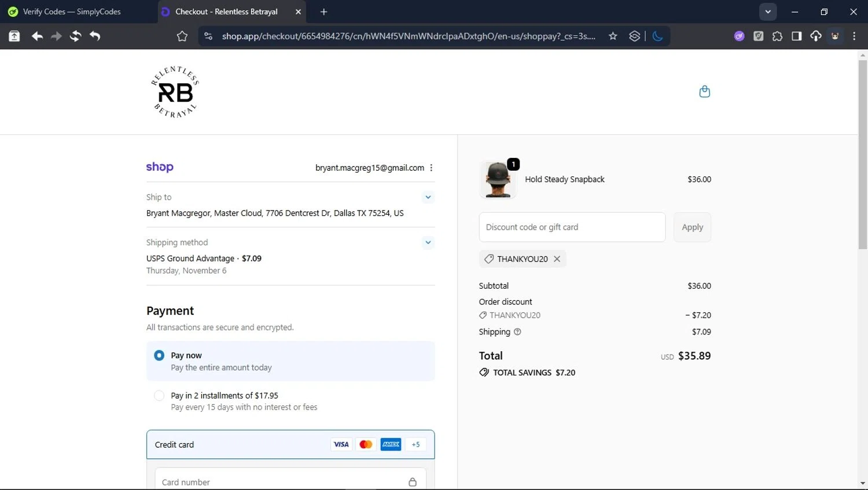
Task: Click the star icon inside the address bar
Action: (x=613, y=36)
